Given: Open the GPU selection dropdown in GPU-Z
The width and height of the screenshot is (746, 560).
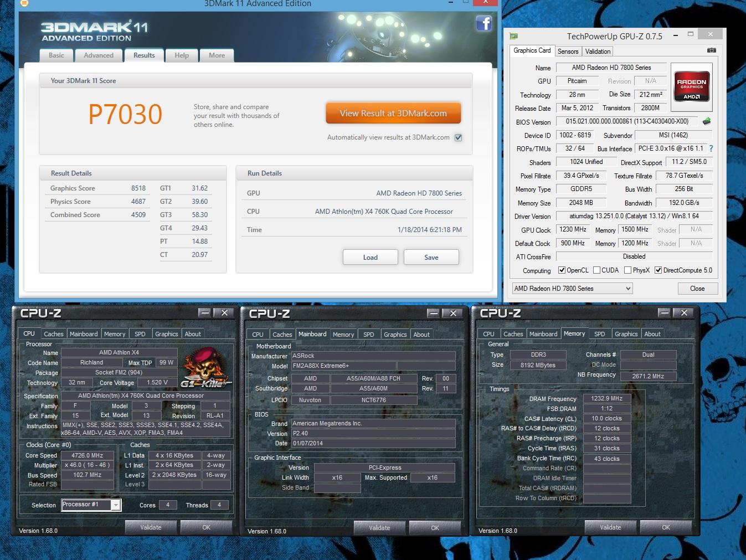Looking at the screenshot, I should (572, 289).
